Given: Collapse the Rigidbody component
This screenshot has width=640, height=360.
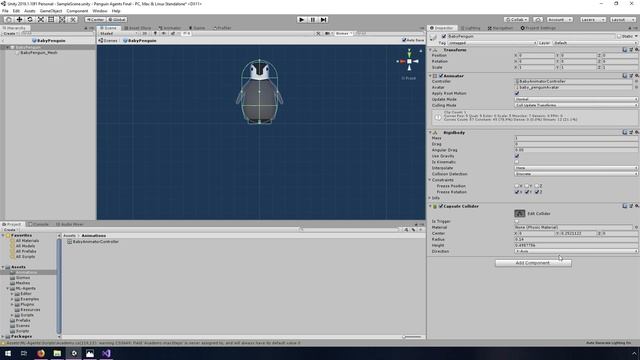Looking at the screenshot, I should coord(430,133).
